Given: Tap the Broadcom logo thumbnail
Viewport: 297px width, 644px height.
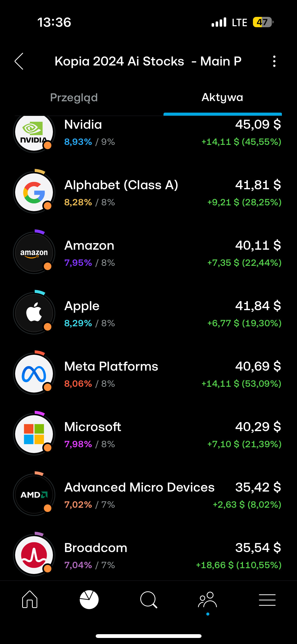Looking at the screenshot, I should tap(34, 555).
